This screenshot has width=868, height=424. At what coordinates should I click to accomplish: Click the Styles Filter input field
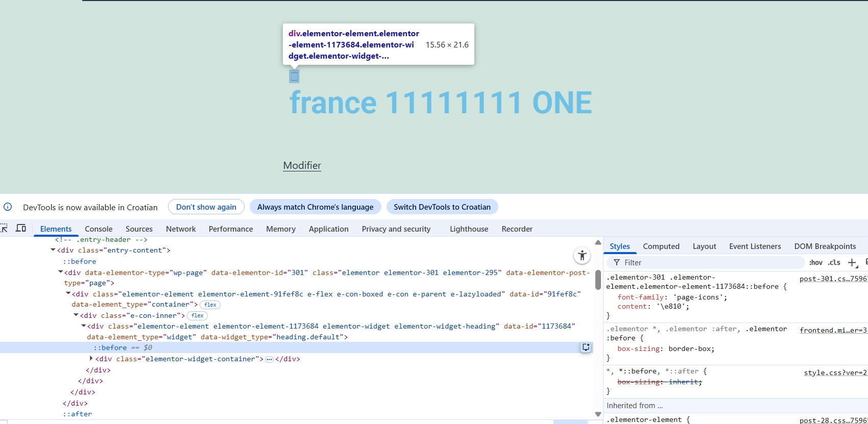[706, 263]
